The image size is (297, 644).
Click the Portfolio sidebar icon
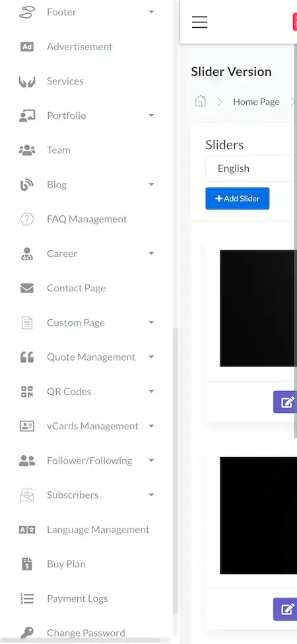[x=27, y=116]
